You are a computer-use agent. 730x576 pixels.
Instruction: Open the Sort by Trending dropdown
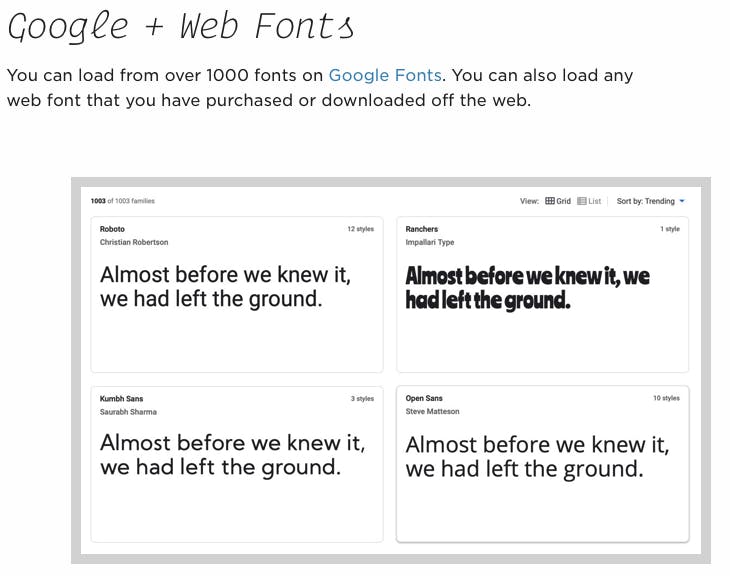point(650,201)
